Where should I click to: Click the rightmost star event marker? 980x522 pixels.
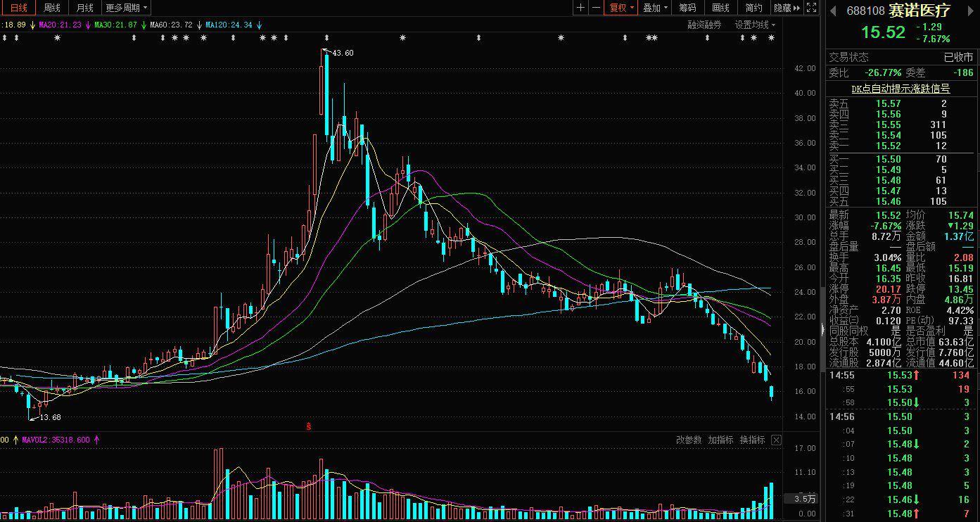click(771, 37)
